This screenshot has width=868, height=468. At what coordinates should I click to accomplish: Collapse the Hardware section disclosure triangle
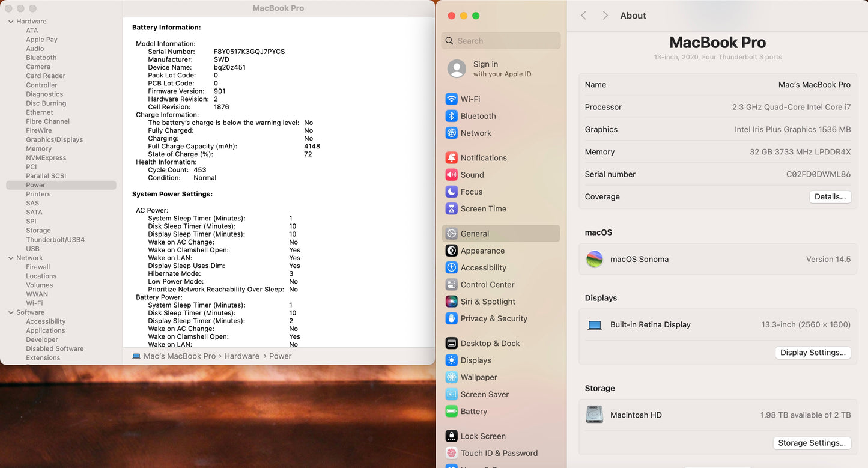pos(11,22)
